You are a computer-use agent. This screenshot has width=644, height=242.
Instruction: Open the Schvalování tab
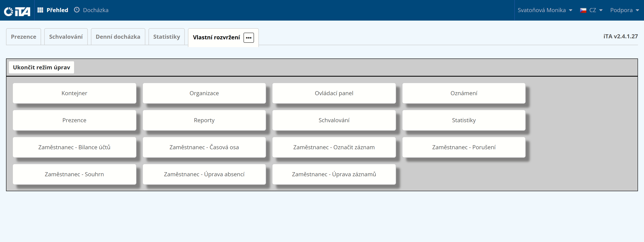[66, 37]
